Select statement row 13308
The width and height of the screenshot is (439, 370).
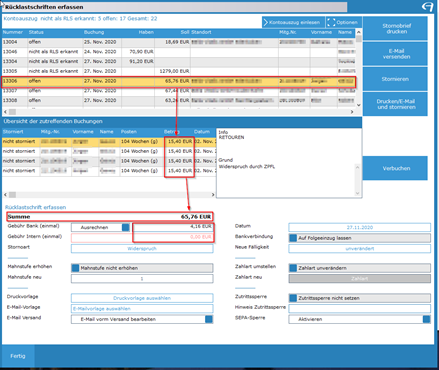[179, 100]
